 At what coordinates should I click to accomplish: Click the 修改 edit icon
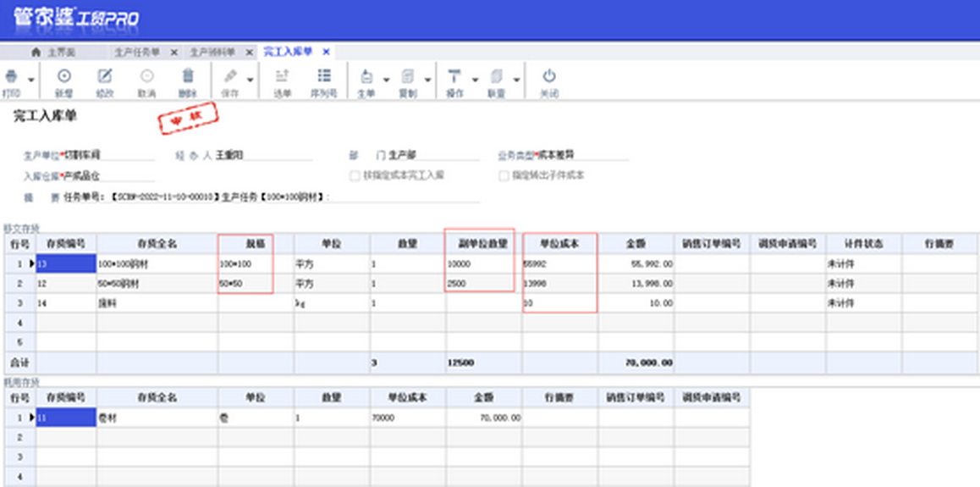tap(105, 76)
